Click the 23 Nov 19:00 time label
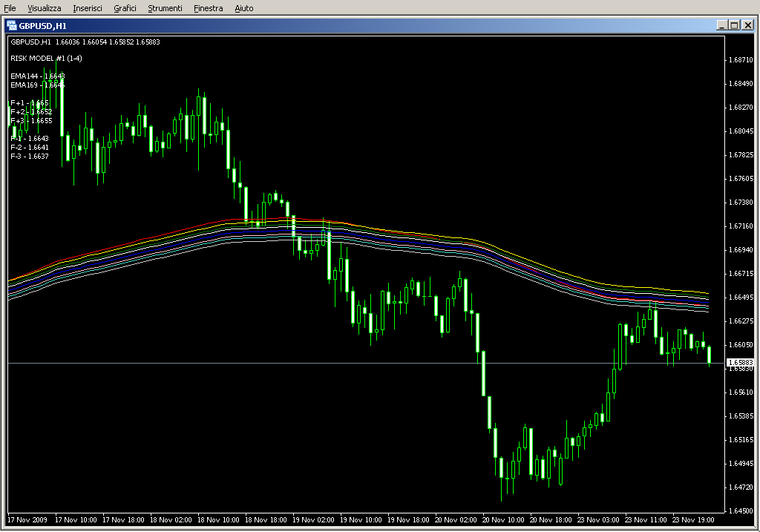Screen dimensions: 760x532 [693, 520]
